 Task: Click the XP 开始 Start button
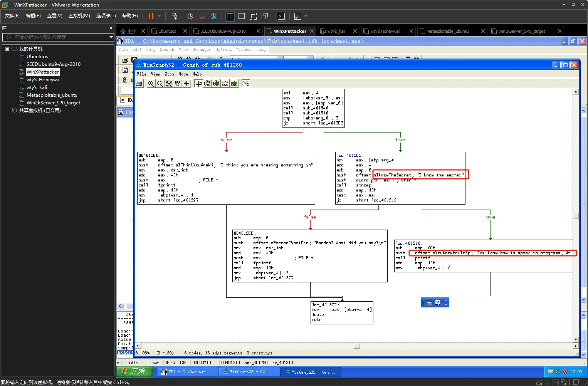point(135,372)
